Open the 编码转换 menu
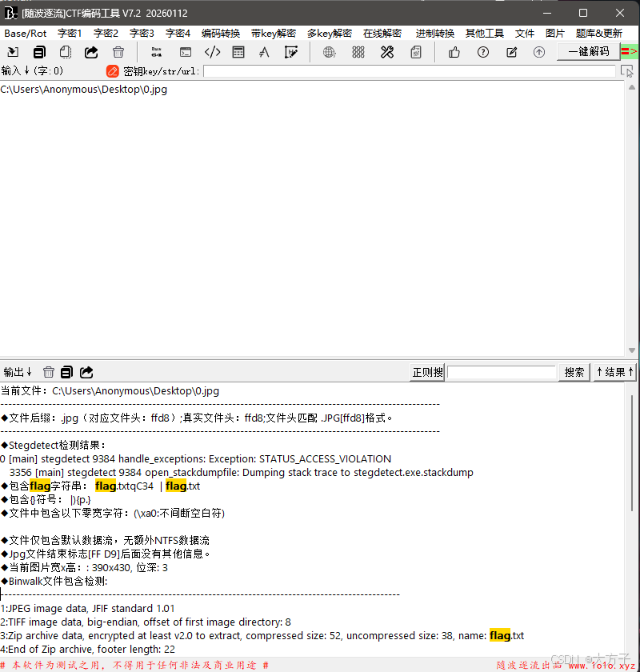This screenshot has height=672, width=640. tap(220, 34)
